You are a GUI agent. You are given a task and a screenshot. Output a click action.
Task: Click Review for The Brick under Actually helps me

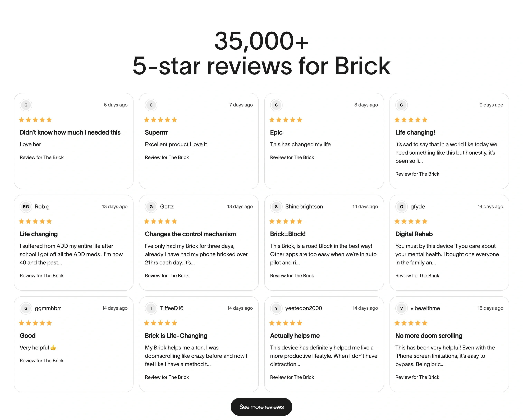pos(292,377)
